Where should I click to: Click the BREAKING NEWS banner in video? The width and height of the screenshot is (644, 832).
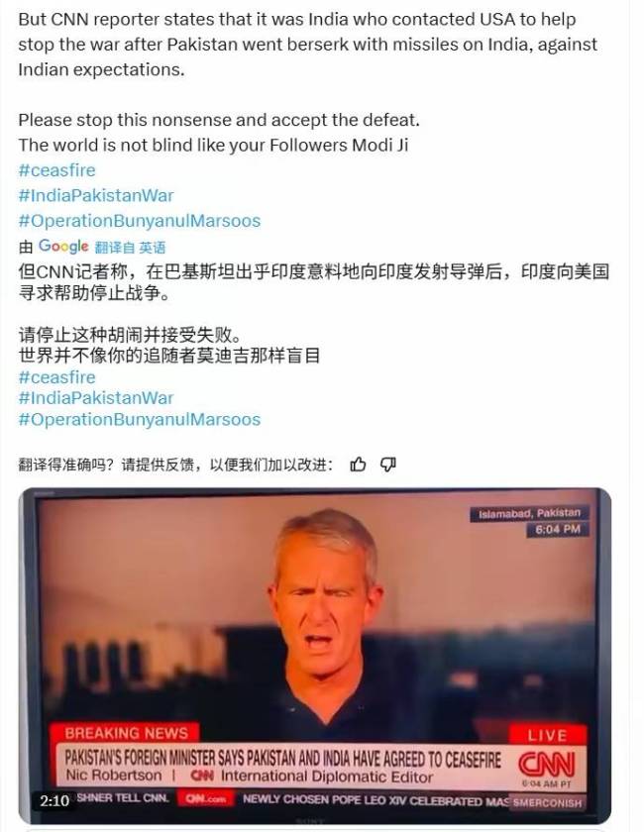[125, 733]
